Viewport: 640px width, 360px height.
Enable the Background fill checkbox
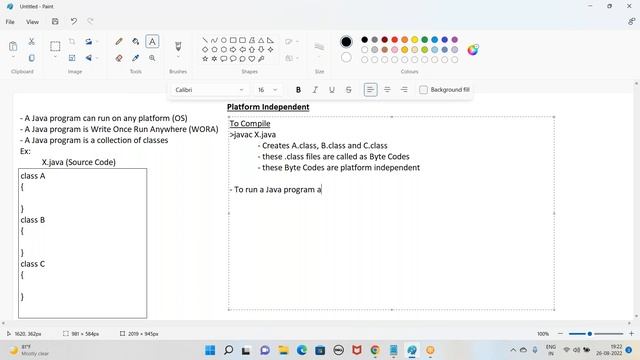pos(423,90)
